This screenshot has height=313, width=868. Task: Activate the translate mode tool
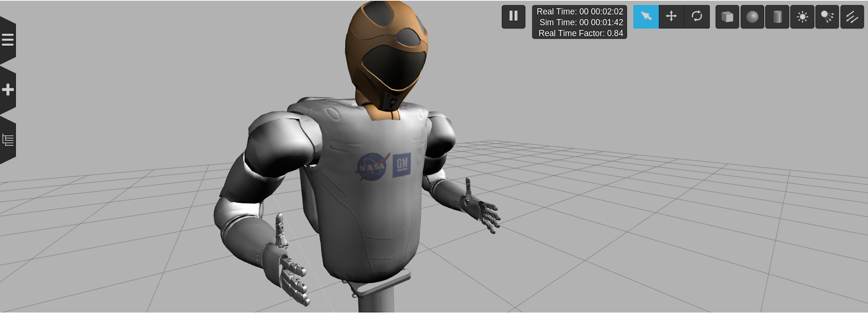[x=671, y=16]
